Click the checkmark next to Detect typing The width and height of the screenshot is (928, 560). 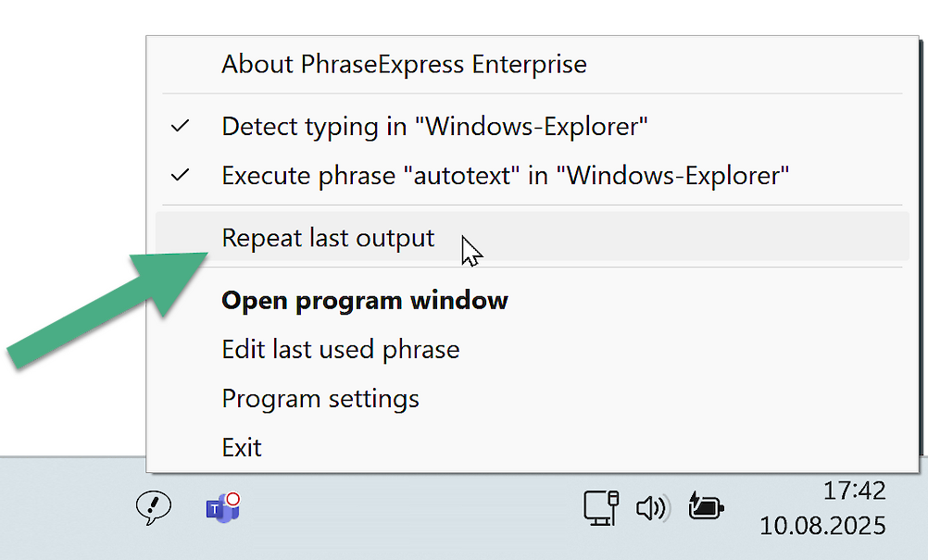(182, 126)
